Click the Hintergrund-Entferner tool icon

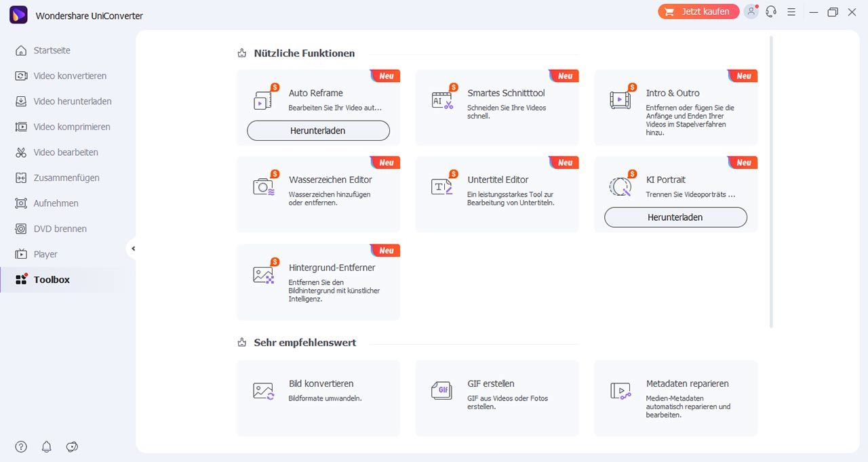263,274
